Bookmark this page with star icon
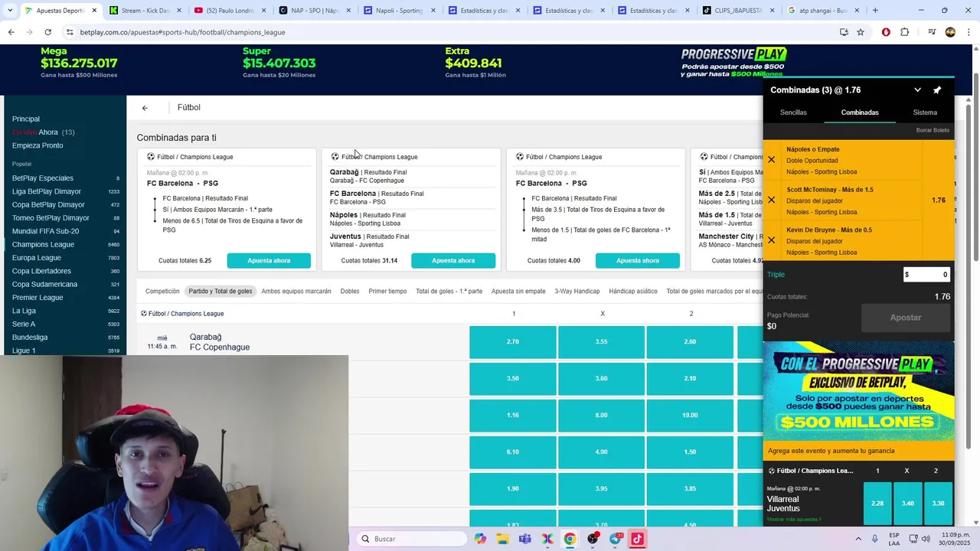This screenshot has height=551, width=980. tap(861, 32)
